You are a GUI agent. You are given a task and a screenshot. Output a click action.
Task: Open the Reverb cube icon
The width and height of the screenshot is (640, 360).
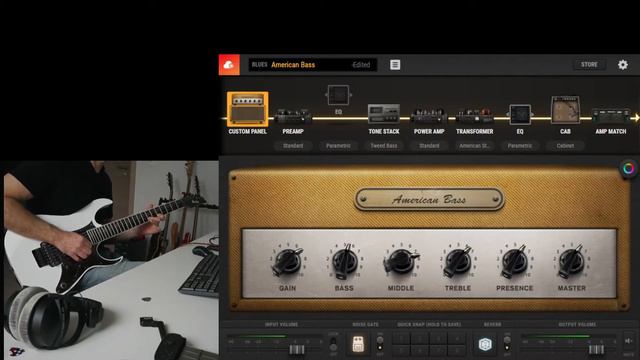pyautogui.click(x=485, y=344)
